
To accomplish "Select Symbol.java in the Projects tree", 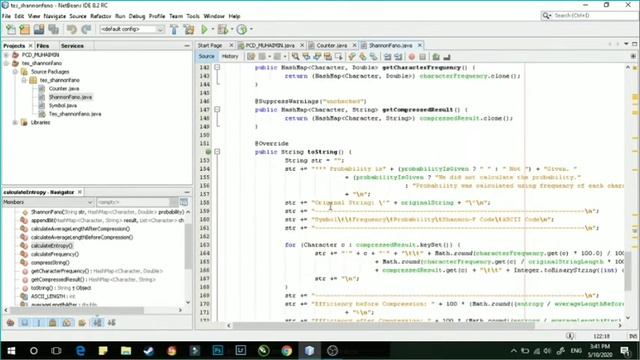I will coord(62,105).
